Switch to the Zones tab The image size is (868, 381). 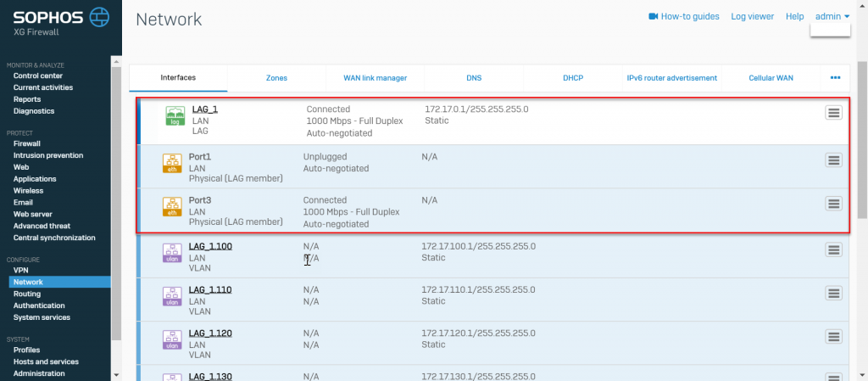pos(277,78)
